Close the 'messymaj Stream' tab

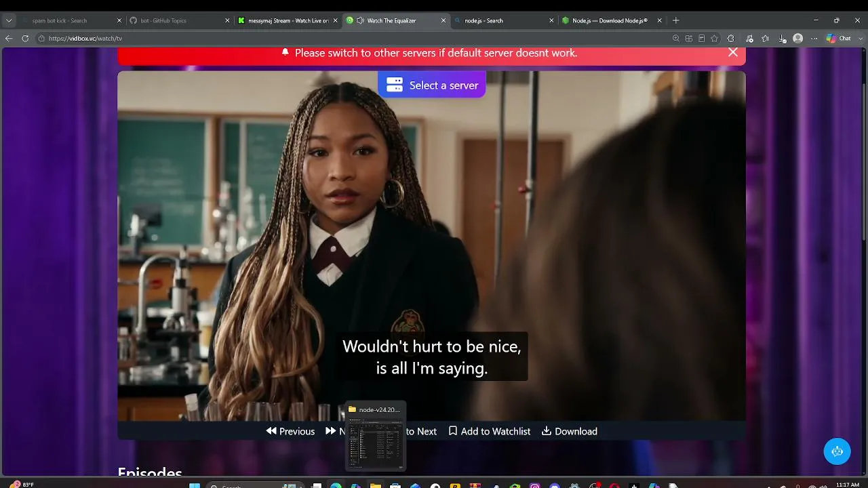[x=335, y=20]
